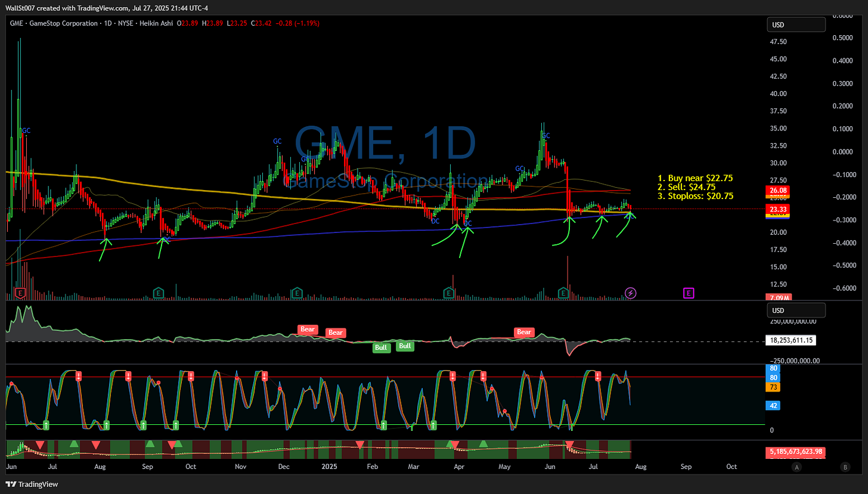Select the magenta E earnings icon near August
Screen dimensions: 868x494
coord(689,293)
